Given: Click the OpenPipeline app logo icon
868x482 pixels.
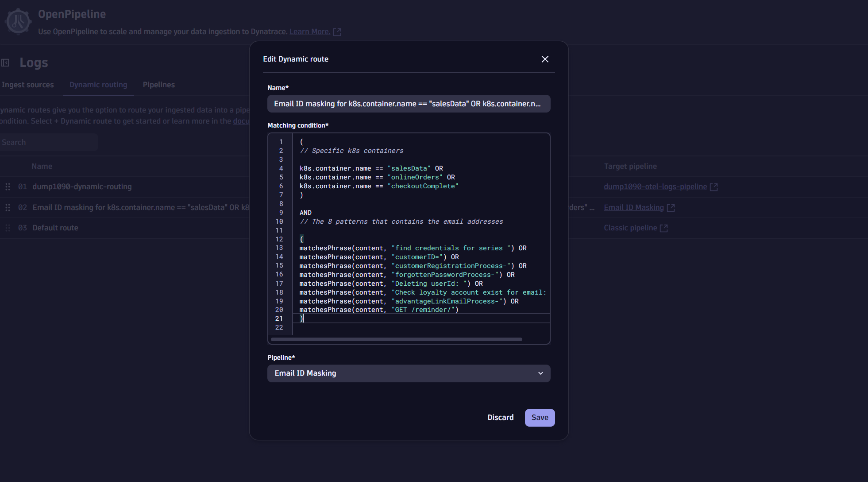Looking at the screenshot, I should (18, 21).
